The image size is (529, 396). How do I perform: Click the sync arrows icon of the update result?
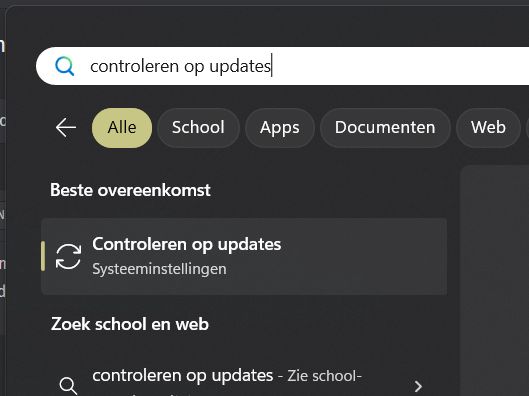[x=68, y=257]
